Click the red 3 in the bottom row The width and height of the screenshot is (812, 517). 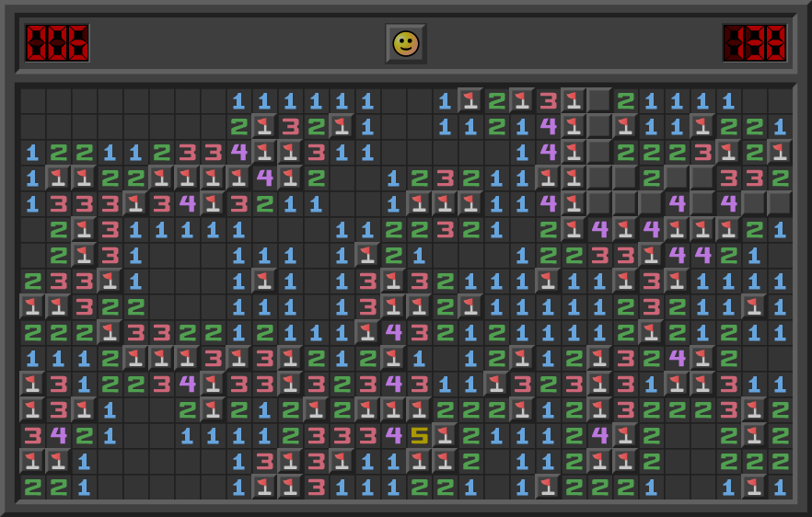pyautogui.click(x=317, y=487)
